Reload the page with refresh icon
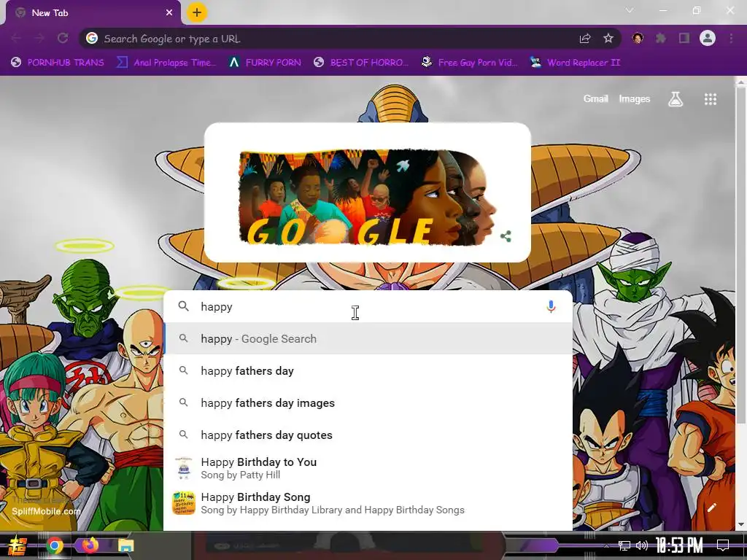 click(x=63, y=38)
